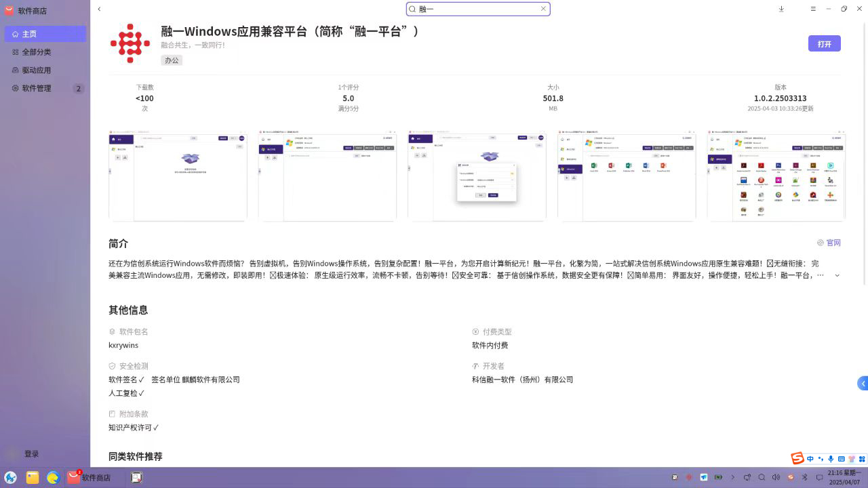Open notification center icon in tray

point(819,478)
